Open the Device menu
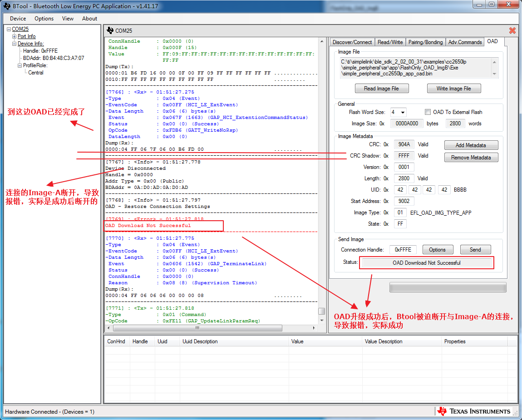522x420 pixels. (18, 19)
